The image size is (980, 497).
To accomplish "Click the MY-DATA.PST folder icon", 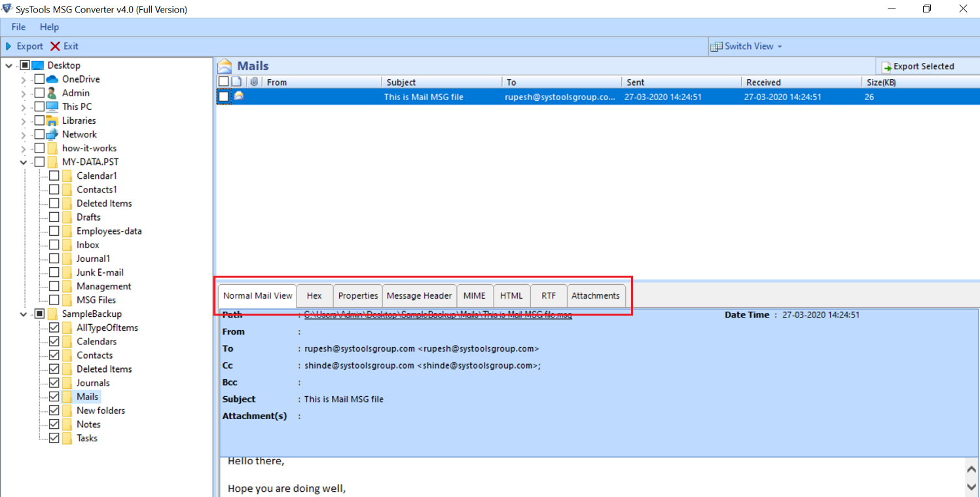I will (x=52, y=162).
